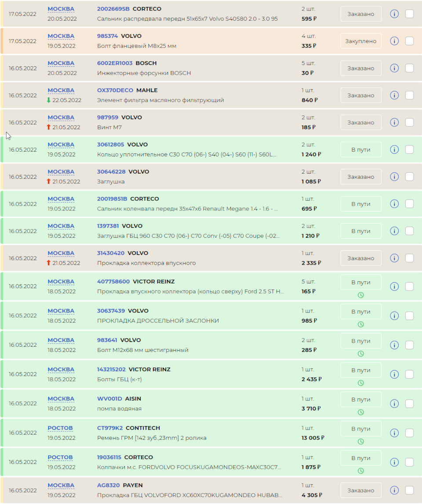Click clock icon under VICTOR REINZ 407758600 status
422x504 pixels.
[361, 295]
